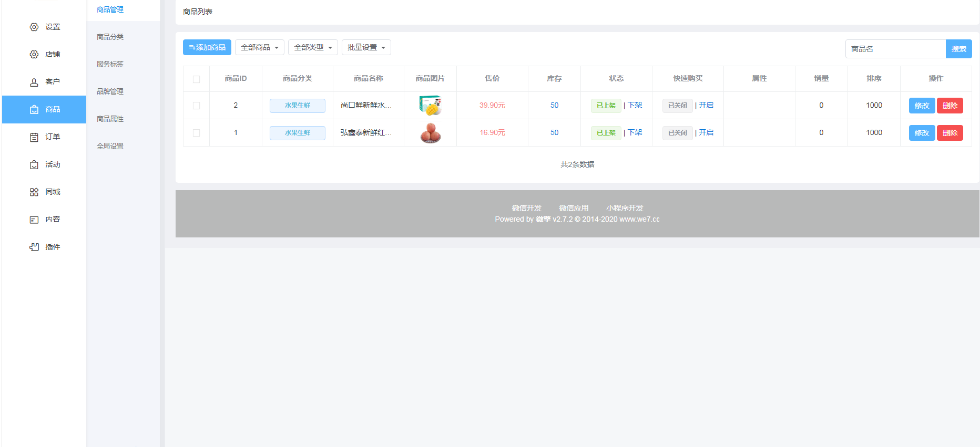Click the 内容 content icon
The height and width of the screenshot is (447, 980).
tap(34, 220)
